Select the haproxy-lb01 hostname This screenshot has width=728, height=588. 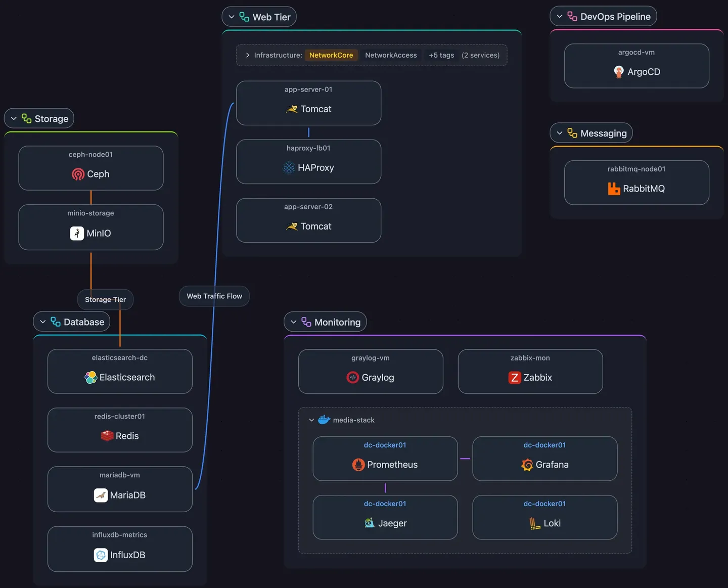(x=308, y=148)
